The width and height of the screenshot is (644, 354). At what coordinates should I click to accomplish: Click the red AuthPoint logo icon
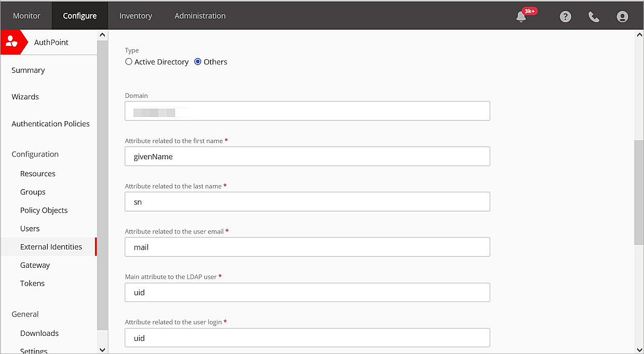(x=12, y=42)
